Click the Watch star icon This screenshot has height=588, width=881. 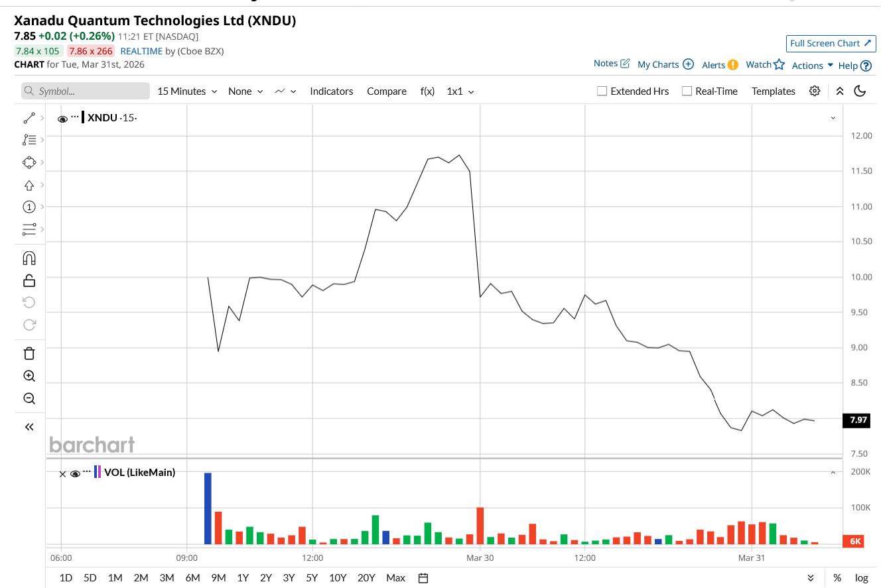pyautogui.click(x=779, y=64)
